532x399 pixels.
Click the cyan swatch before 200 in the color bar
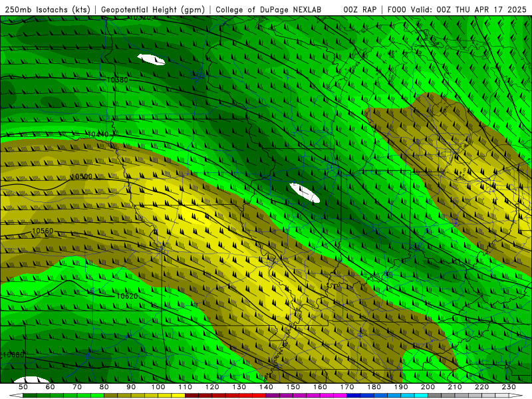pos(421,396)
